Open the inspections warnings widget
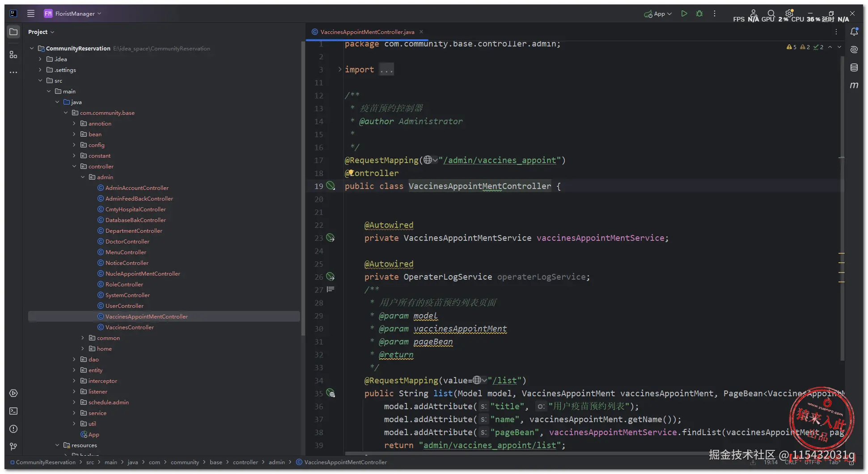Image resolution: width=868 pixels, height=474 pixels. pyautogui.click(x=805, y=47)
